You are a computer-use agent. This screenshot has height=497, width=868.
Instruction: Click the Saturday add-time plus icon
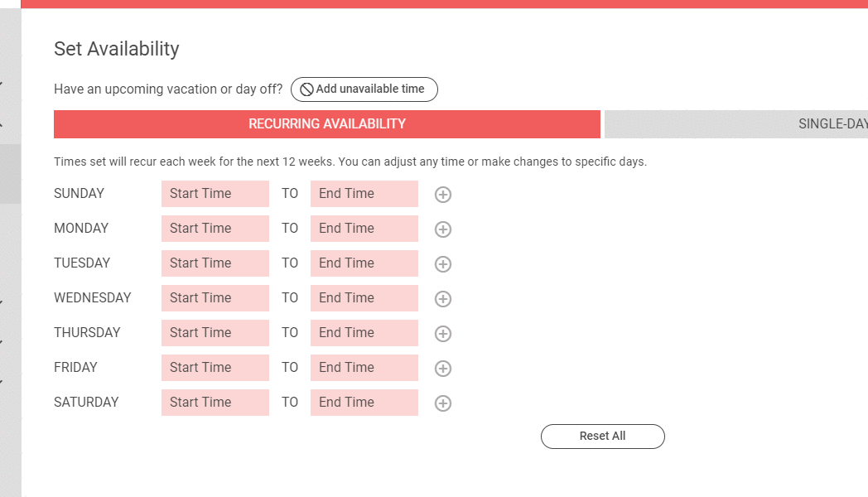[443, 403]
